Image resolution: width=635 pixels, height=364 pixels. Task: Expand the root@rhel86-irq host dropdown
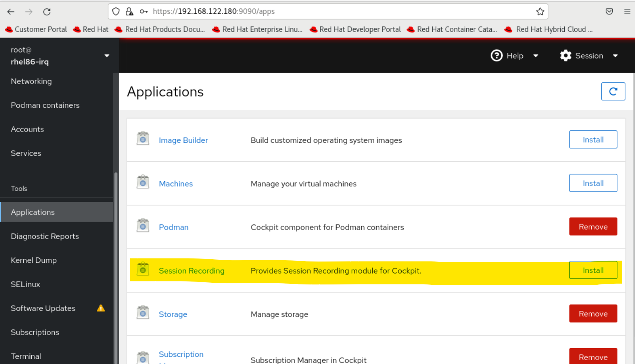coord(107,56)
